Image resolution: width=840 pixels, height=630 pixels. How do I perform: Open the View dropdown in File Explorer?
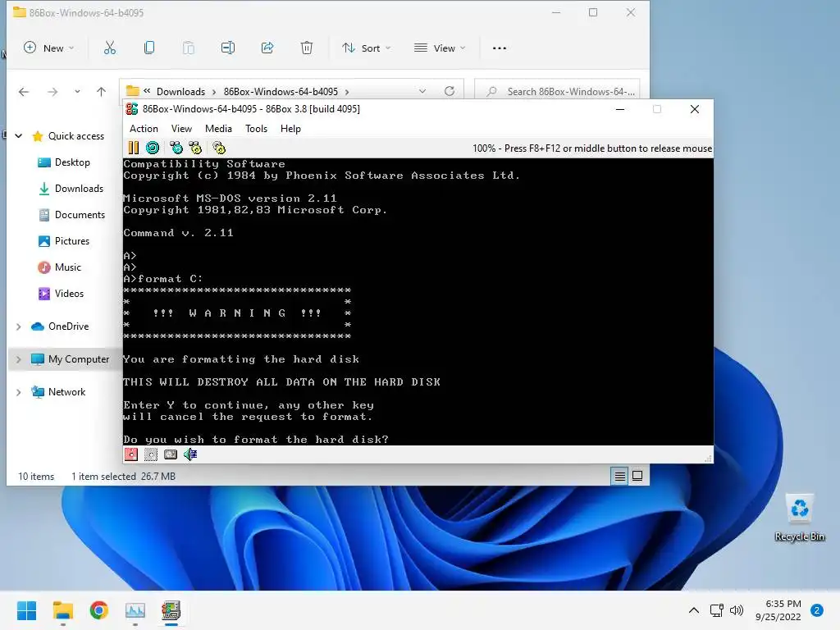(x=440, y=48)
